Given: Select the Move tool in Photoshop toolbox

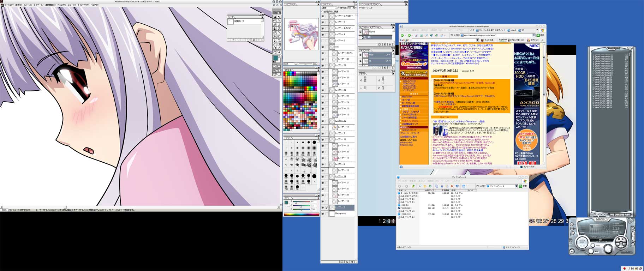Looking at the screenshot, I should (279, 17).
